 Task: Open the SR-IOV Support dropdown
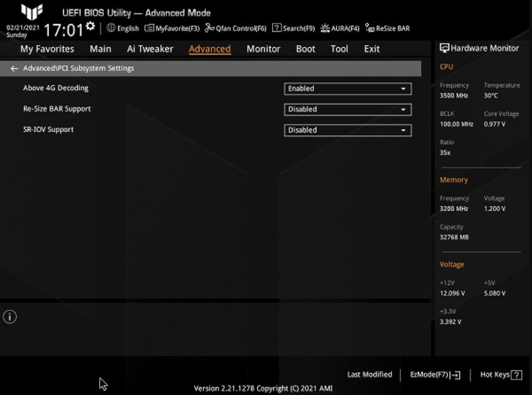[x=348, y=130]
